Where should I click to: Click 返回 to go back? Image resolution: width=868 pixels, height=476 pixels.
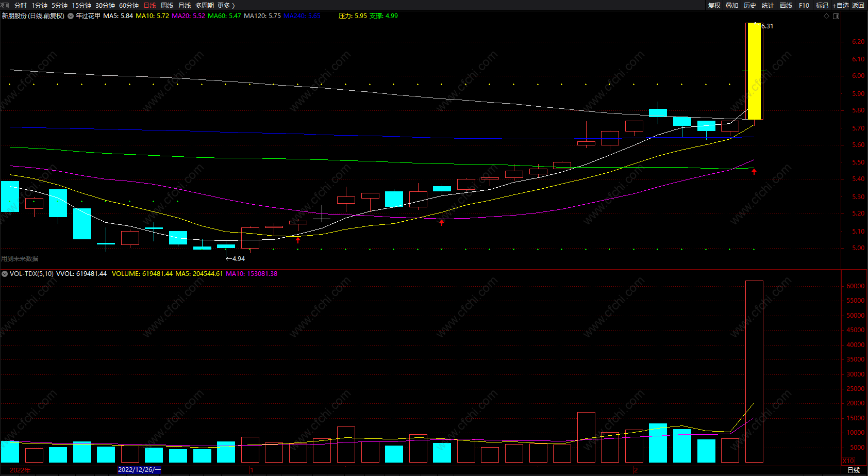858,5
